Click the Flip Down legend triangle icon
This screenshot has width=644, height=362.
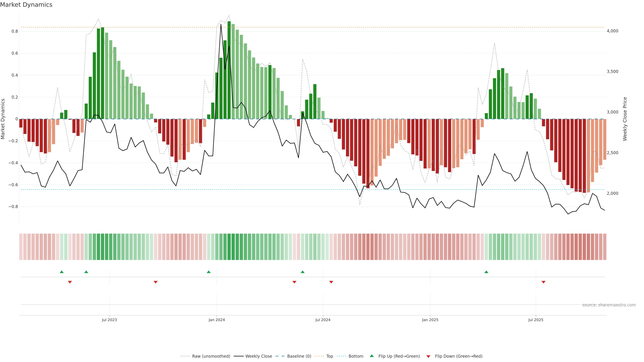click(x=428, y=356)
